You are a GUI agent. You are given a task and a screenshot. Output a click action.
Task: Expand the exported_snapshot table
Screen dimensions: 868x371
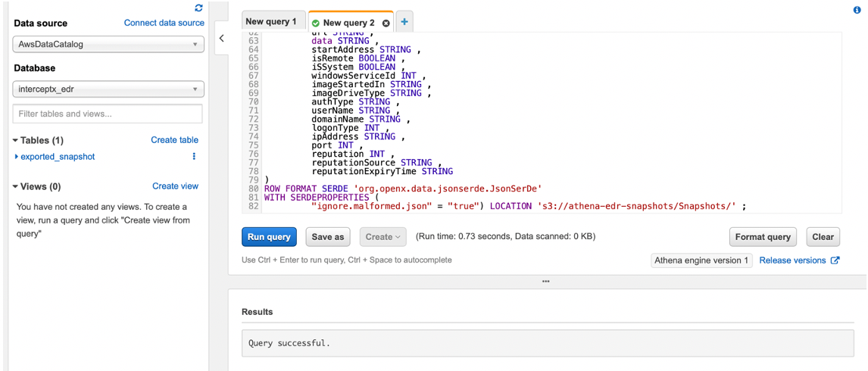pos(17,157)
